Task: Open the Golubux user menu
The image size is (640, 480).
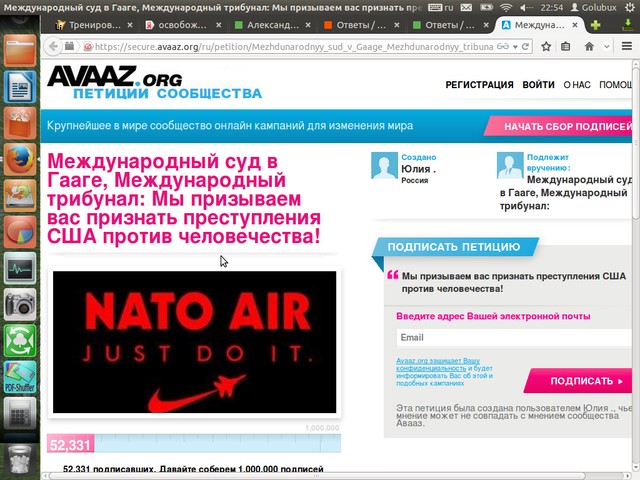Action: 593,7
